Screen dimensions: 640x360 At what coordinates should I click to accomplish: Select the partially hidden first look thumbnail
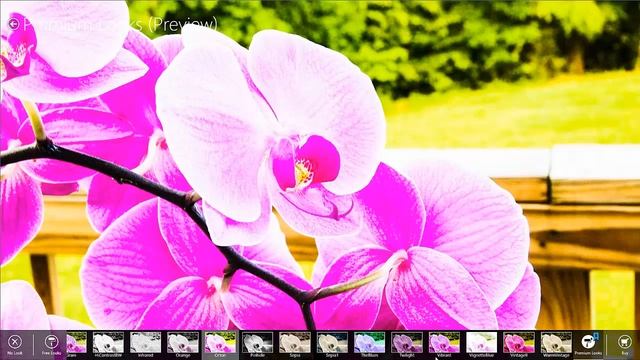click(77, 342)
